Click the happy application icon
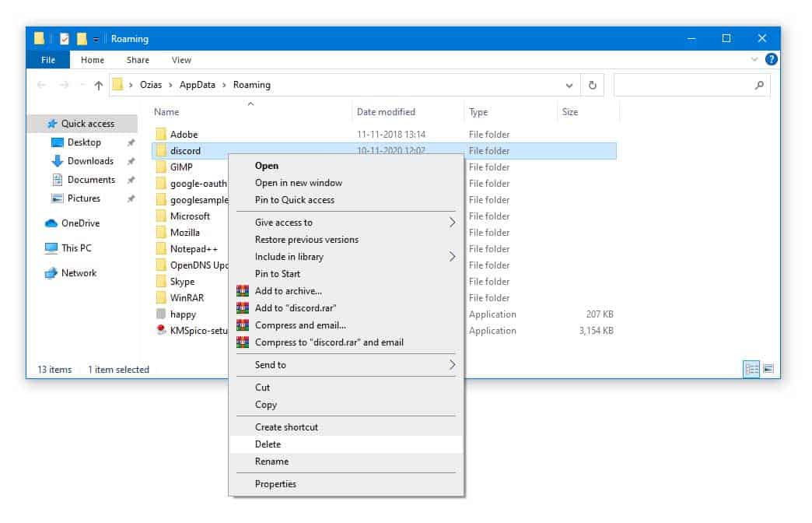Viewport: 812px width, 523px height. [161, 314]
